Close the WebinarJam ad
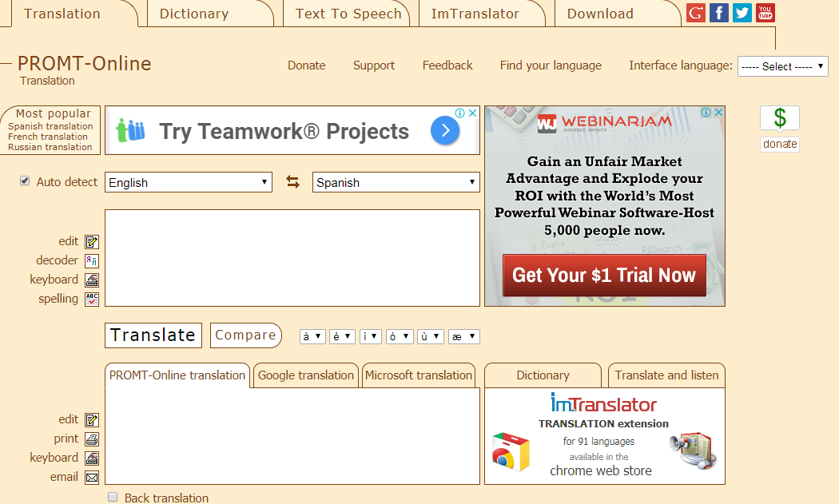839x504 pixels. [x=718, y=113]
